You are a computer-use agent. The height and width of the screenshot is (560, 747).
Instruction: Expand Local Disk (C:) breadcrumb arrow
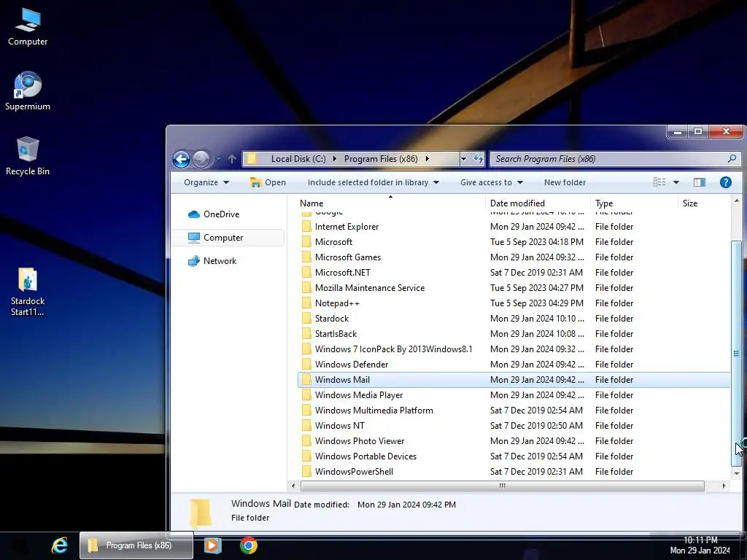(x=334, y=159)
